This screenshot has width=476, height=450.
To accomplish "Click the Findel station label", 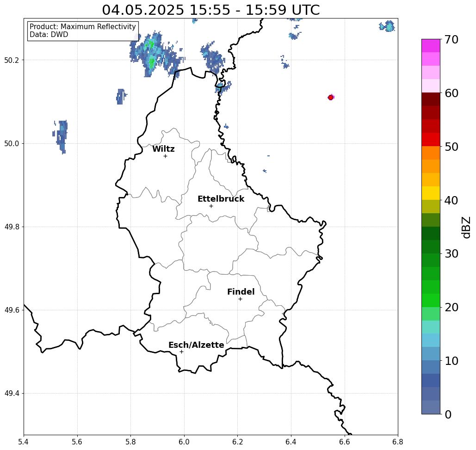I will click(241, 292).
